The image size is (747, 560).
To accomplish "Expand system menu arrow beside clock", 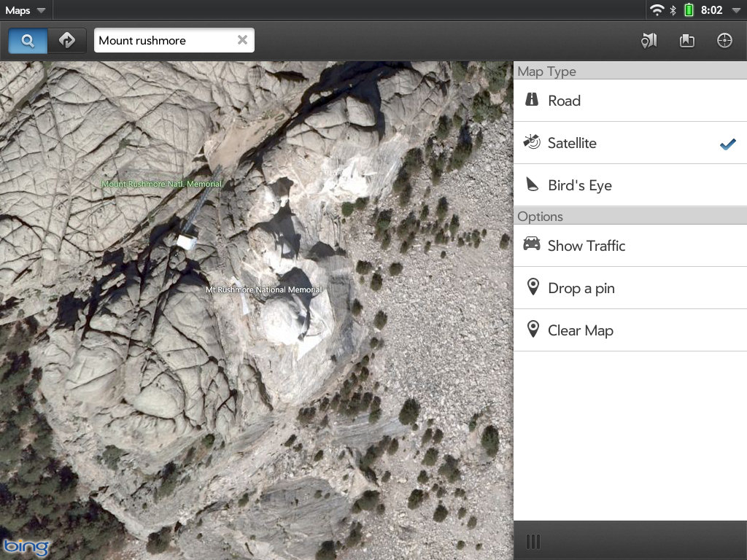I will point(735,10).
